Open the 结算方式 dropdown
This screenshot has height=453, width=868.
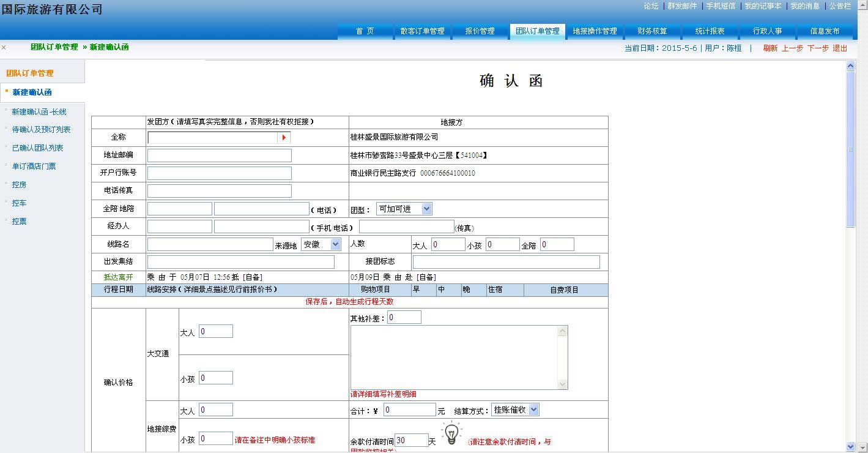click(x=515, y=410)
